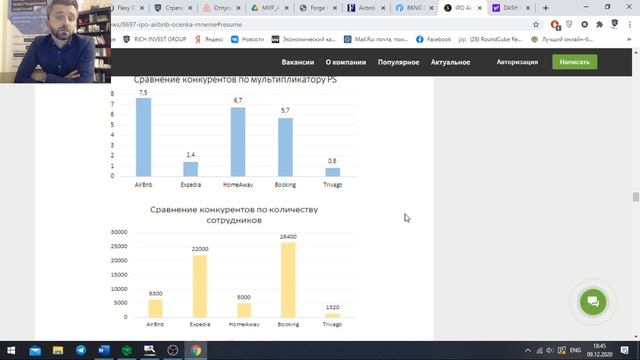Open the green chat widget button
Image resolution: width=640 pixels, height=360 pixels.
click(593, 302)
